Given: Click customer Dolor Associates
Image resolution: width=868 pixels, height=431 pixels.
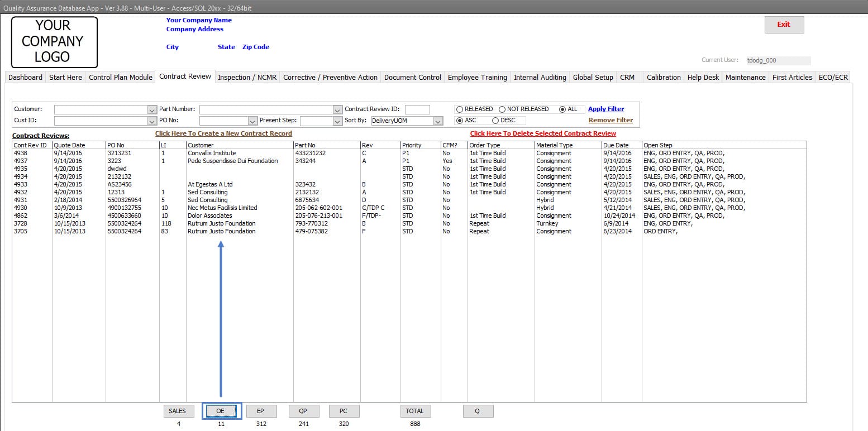Looking at the screenshot, I should [209, 215].
